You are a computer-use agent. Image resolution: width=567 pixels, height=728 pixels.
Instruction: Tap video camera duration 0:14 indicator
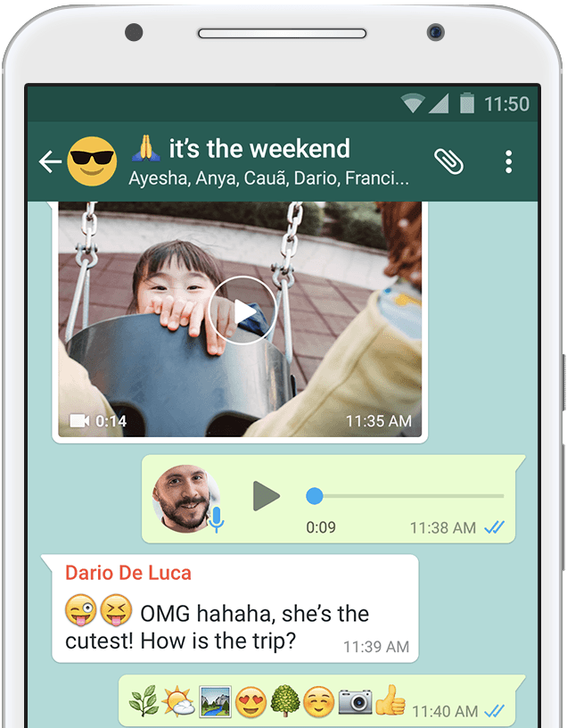pyautogui.click(x=98, y=421)
